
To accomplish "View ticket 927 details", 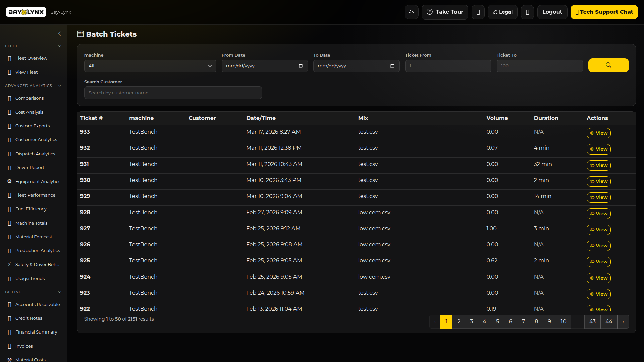I will (598, 230).
